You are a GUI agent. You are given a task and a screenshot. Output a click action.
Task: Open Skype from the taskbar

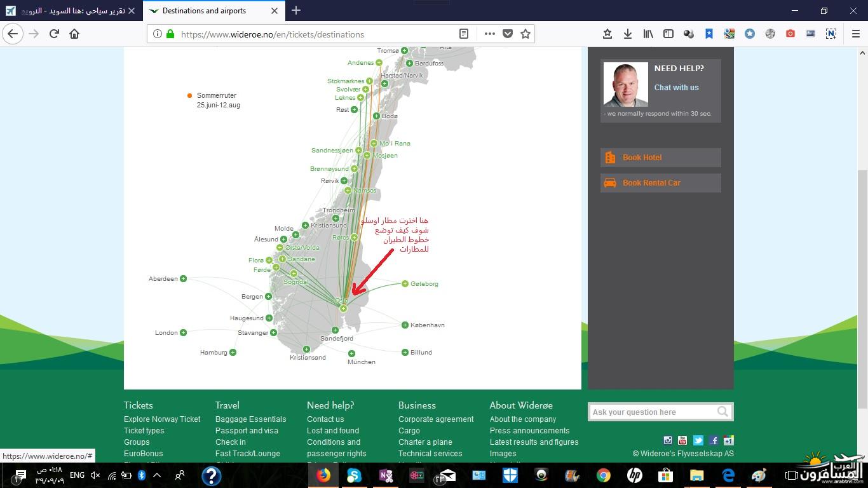354,475
